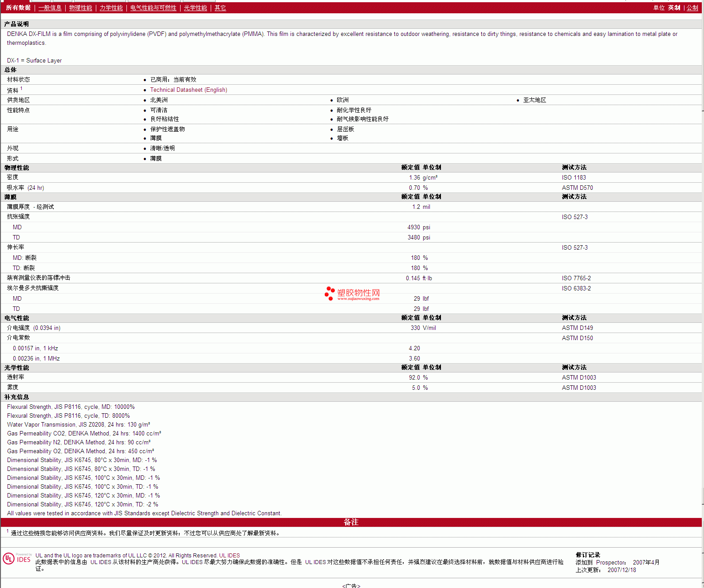Viewport: 704px width, 588px height.
Task: Click last updated date 2007/12/18
Action: [x=621, y=570]
